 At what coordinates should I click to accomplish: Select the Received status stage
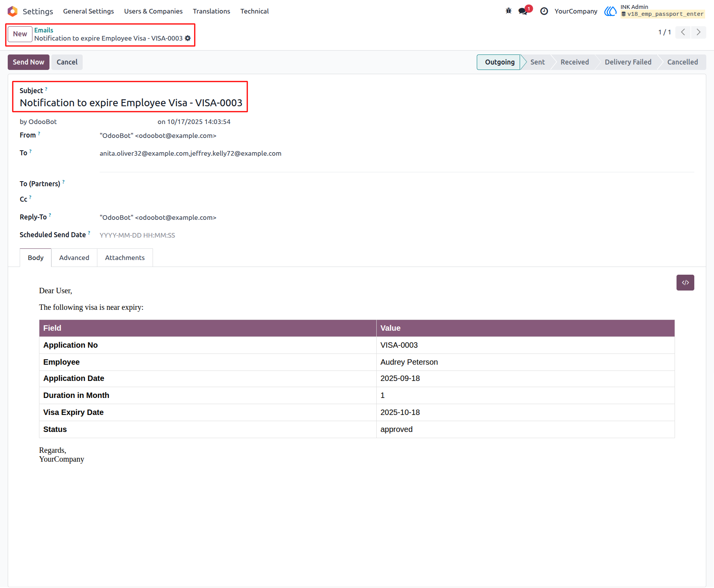pyautogui.click(x=575, y=62)
